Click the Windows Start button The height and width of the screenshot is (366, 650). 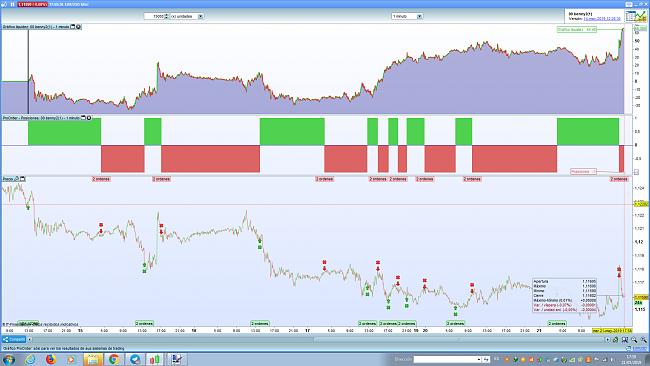(9, 359)
